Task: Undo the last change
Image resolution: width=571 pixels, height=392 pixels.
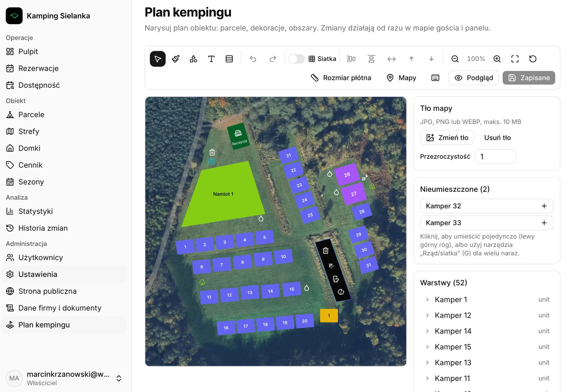Action: click(253, 59)
